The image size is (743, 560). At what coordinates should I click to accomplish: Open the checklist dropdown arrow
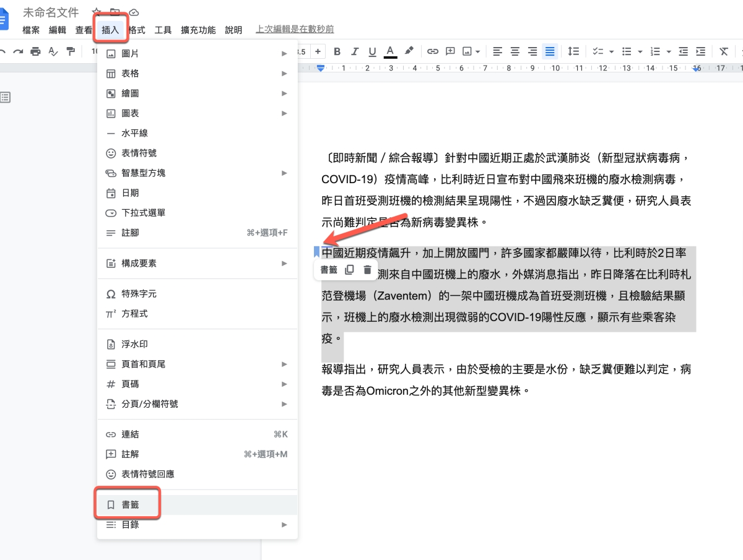pyautogui.click(x=612, y=51)
